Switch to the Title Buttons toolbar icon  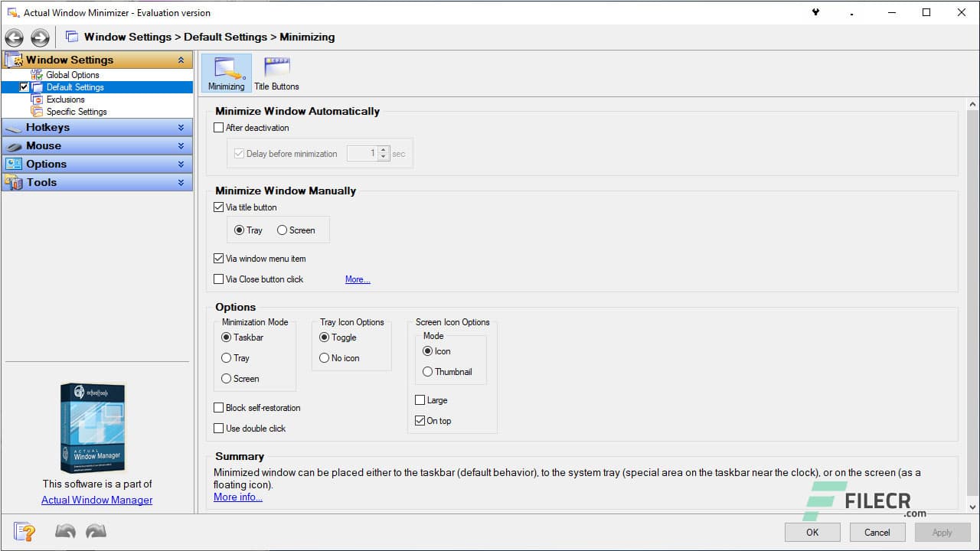click(276, 73)
